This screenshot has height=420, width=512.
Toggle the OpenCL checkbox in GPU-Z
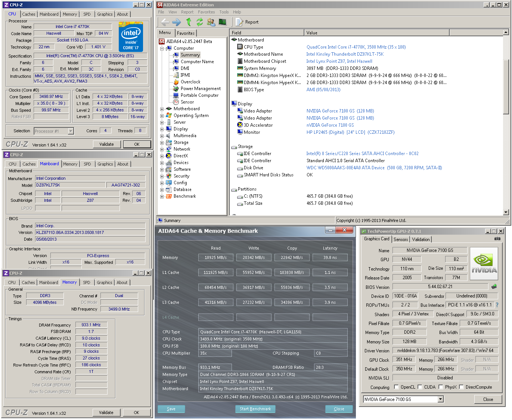[x=397, y=387]
